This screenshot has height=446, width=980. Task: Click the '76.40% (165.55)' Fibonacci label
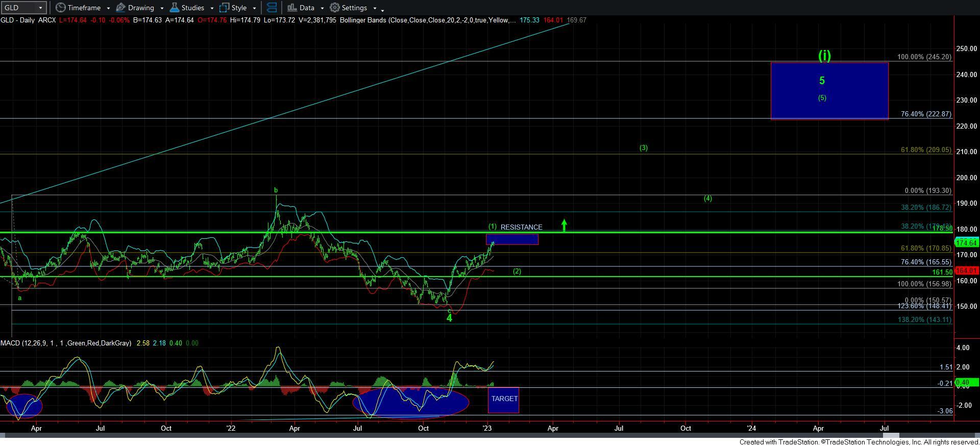926,262
